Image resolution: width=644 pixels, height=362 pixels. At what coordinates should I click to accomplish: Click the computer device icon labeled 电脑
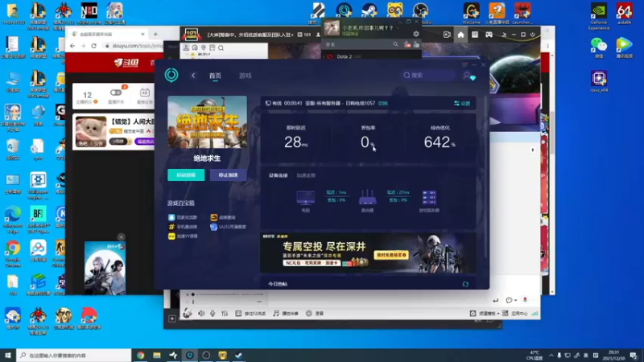coord(306,198)
